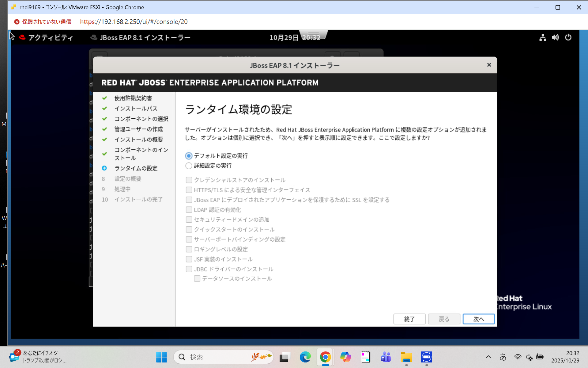This screenshot has width=588, height=368.
Task: Open File Explorer from the taskbar
Action: pyautogui.click(x=406, y=357)
